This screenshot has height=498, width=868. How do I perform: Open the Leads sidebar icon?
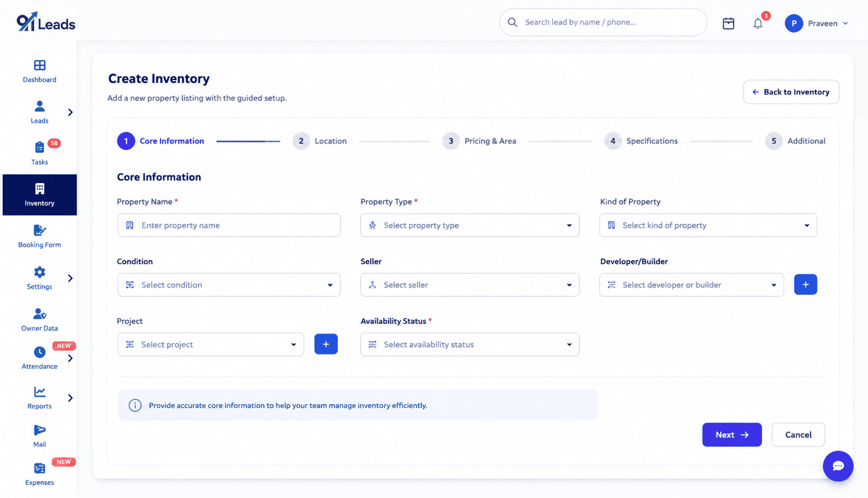point(39,106)
